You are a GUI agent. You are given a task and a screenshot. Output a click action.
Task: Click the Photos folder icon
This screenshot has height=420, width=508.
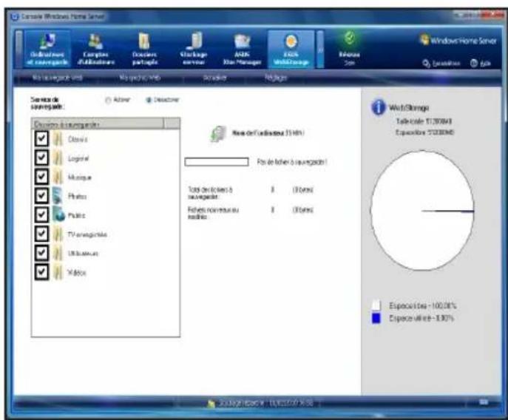pos(58,196)
